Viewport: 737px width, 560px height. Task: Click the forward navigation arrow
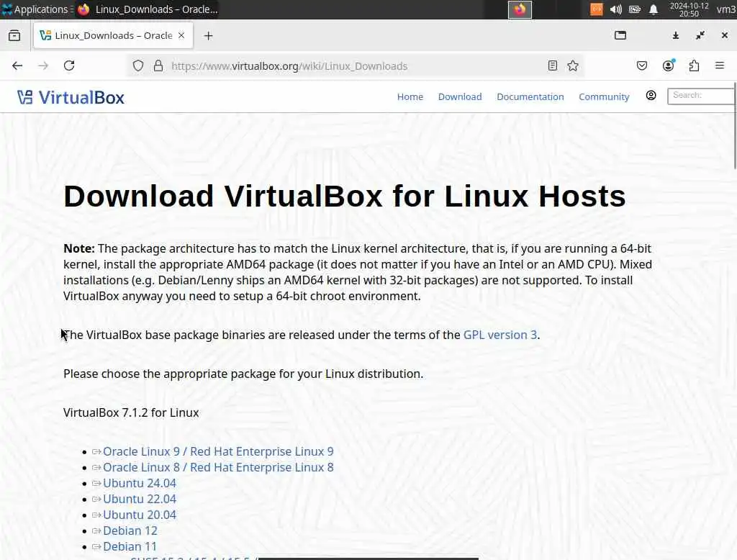coord(43,66)
